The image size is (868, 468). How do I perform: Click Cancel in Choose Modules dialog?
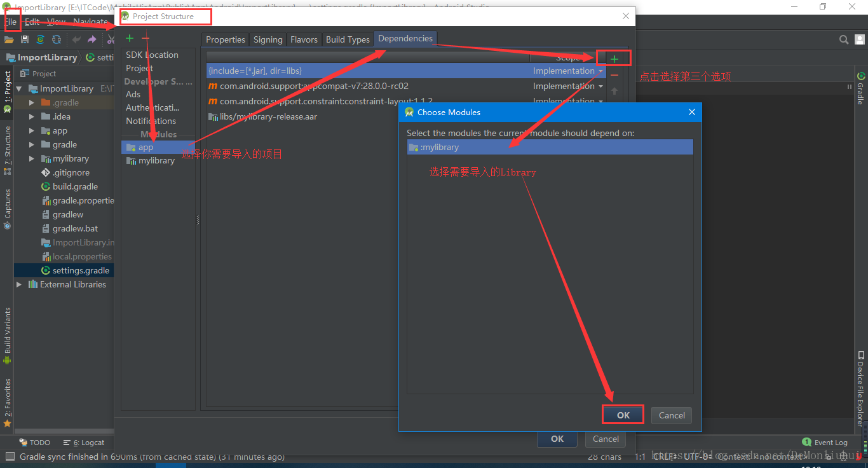tap(672, 415)
